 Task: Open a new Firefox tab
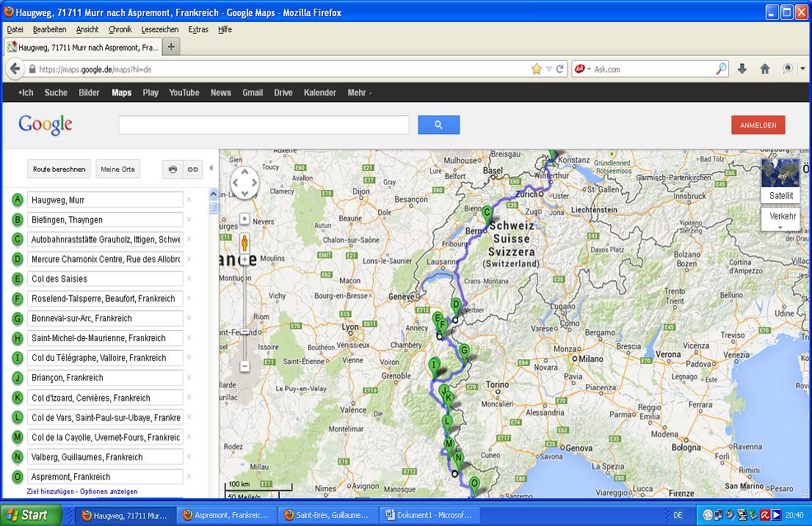pyautogui.click(x=171, y=47)
